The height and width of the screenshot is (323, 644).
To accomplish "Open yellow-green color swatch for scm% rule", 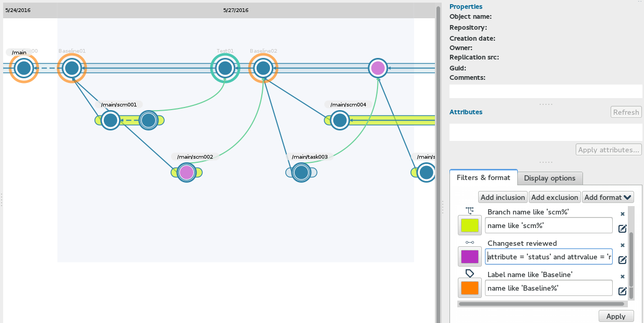I will coord(470,225).
